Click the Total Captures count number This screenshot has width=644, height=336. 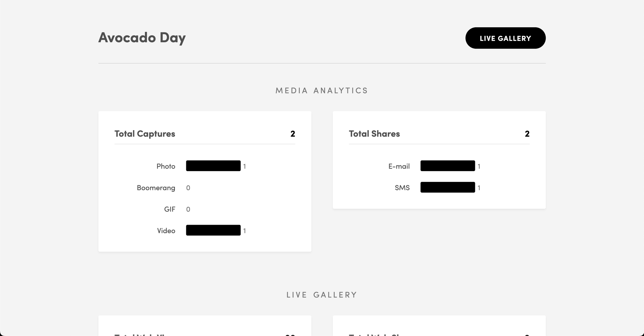(293, 134)
